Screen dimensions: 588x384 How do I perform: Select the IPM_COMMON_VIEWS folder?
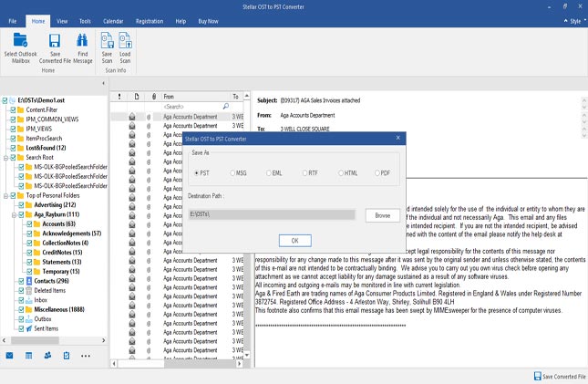tap(52, 119)
